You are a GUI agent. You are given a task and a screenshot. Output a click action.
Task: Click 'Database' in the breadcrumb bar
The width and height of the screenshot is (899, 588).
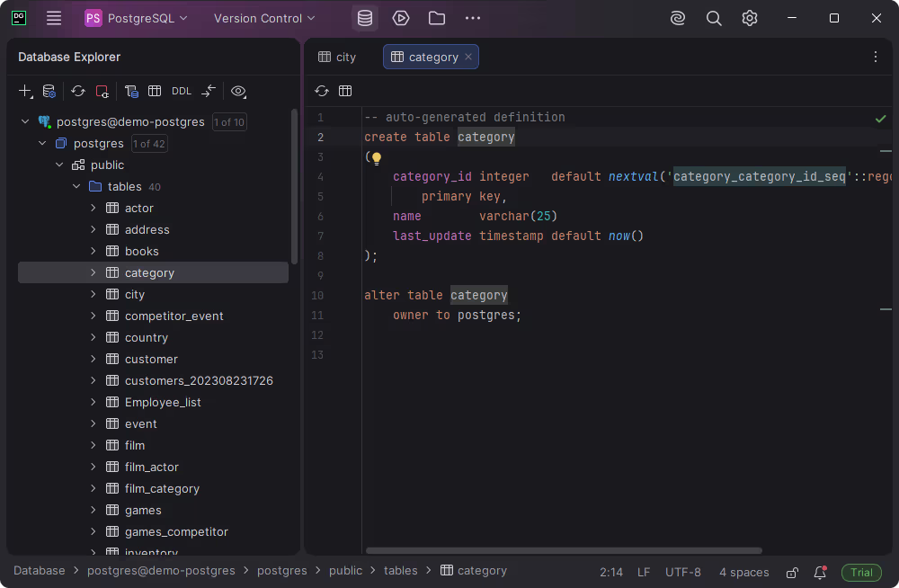coord(39,571)
